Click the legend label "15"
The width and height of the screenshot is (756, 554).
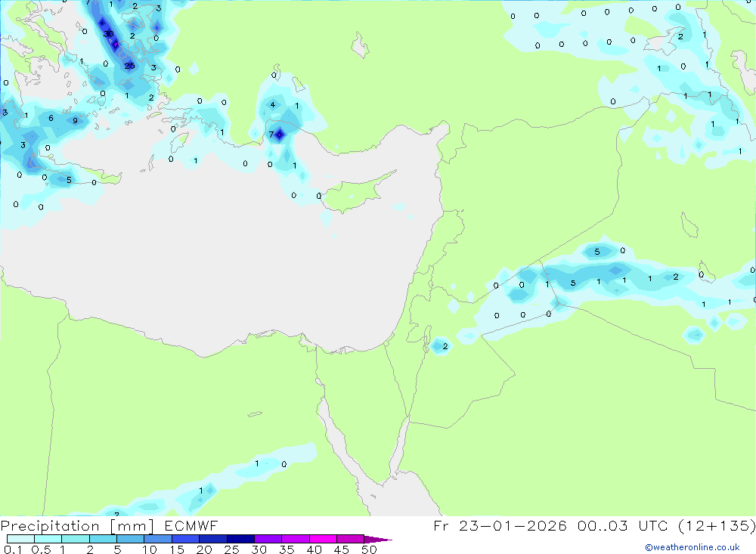click(x=177, y=549)
